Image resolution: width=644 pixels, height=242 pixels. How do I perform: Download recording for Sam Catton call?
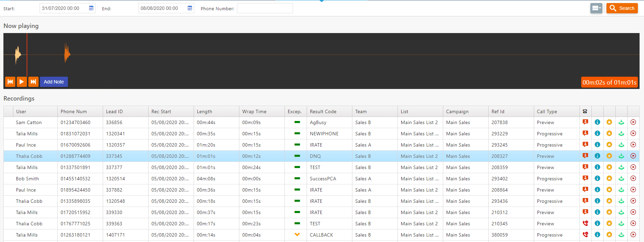(x=621, y=122)
